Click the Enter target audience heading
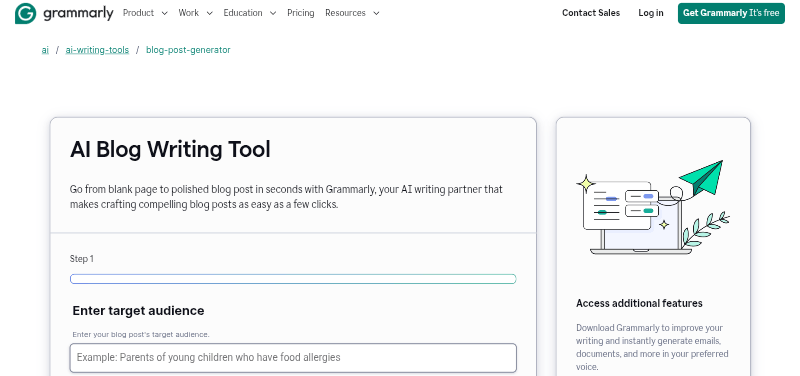The width and height of the screenshot is (800, 376). point(138,311)
